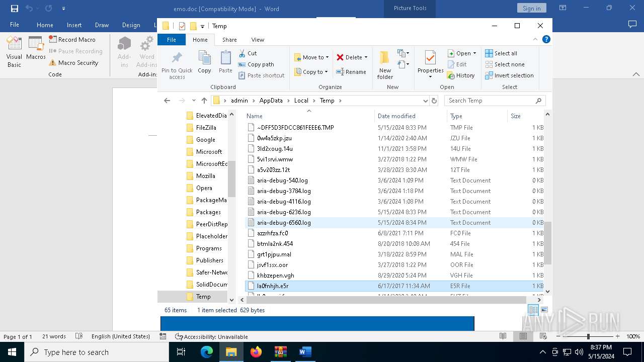Create a New folder
The width and height of the screenshot is (644, 362).
point(385,65)
